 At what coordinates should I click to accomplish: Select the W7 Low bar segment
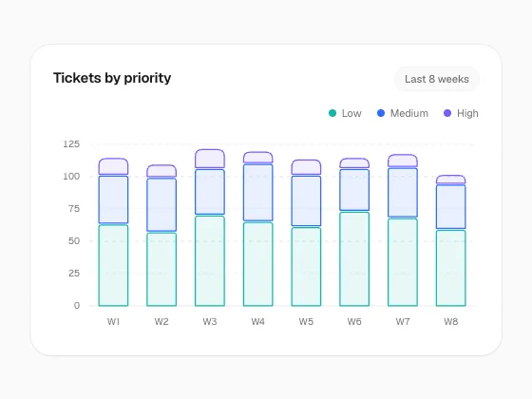coord(403,262)
